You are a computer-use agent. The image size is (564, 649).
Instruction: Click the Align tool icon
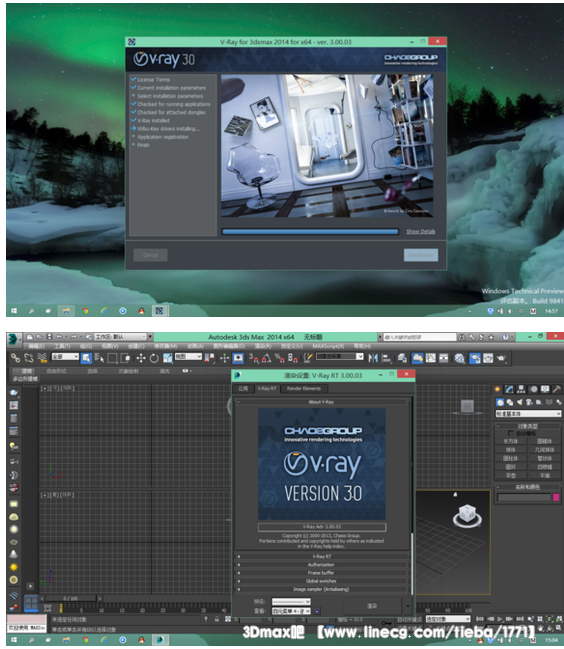click(x=386, y=358)
